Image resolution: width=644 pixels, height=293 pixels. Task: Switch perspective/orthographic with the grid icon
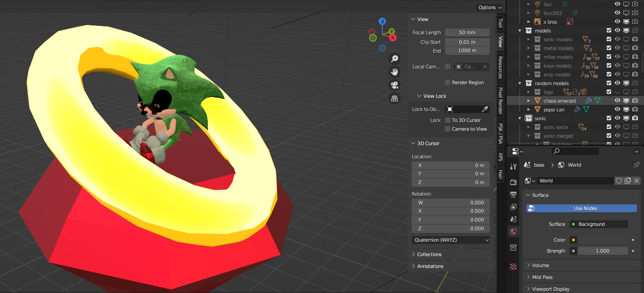tap(395, 98)
